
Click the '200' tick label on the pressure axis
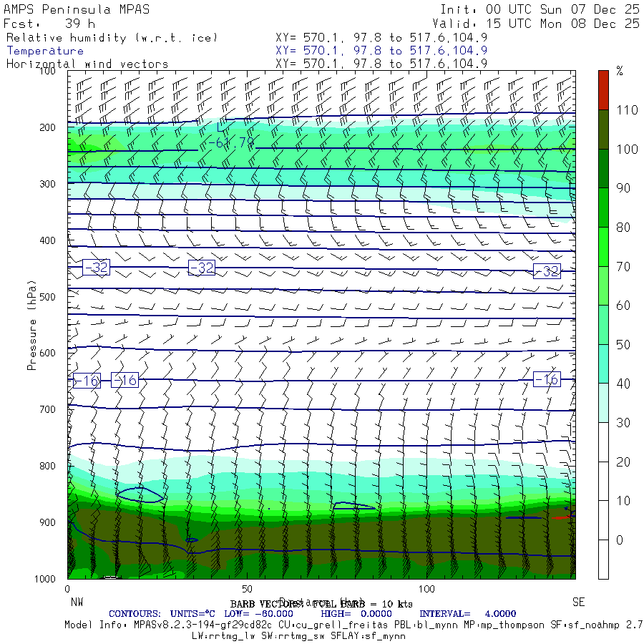coord(47,127)
